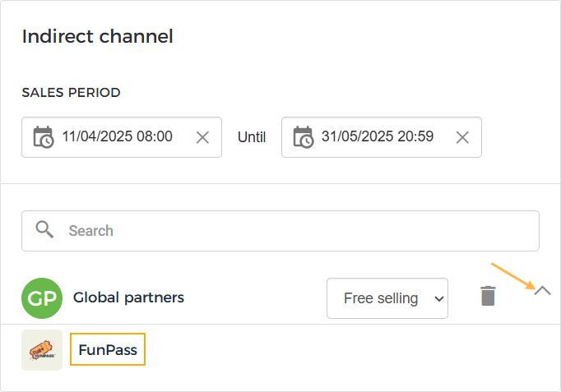The width and height of the screenshot is (561, 392).
Task: Open the Free selling dropdown
Action: pyautogui.click(x=387, y=298)
